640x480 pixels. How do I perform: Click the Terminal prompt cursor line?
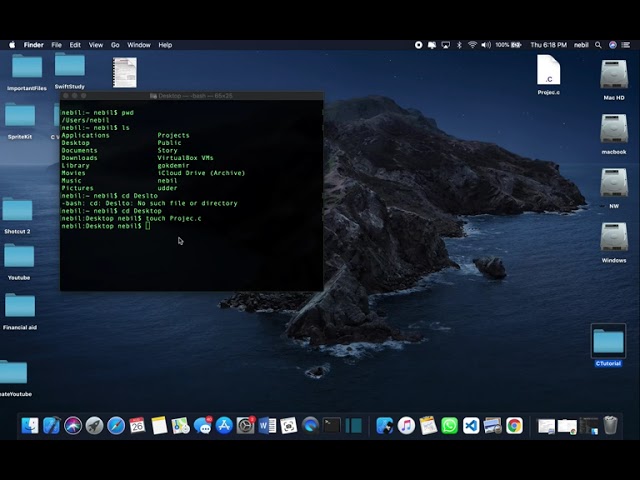(105, 226)
